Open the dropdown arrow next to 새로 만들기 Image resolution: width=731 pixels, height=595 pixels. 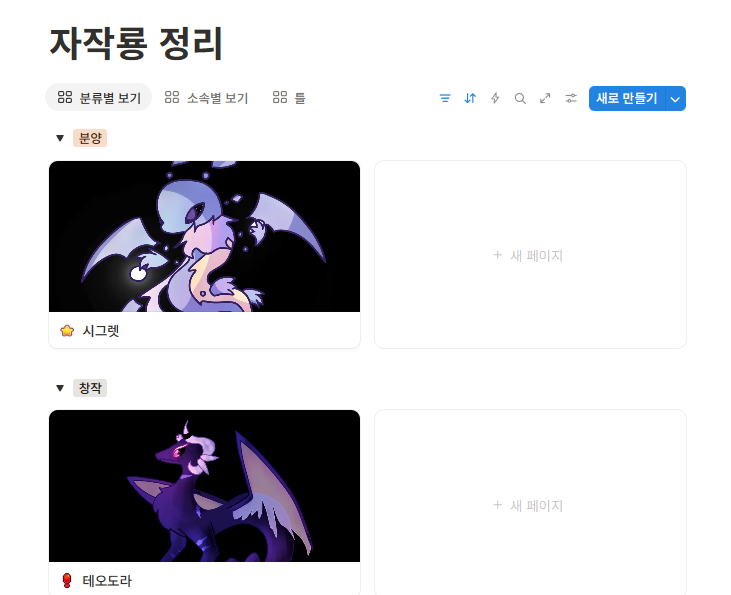675,98
